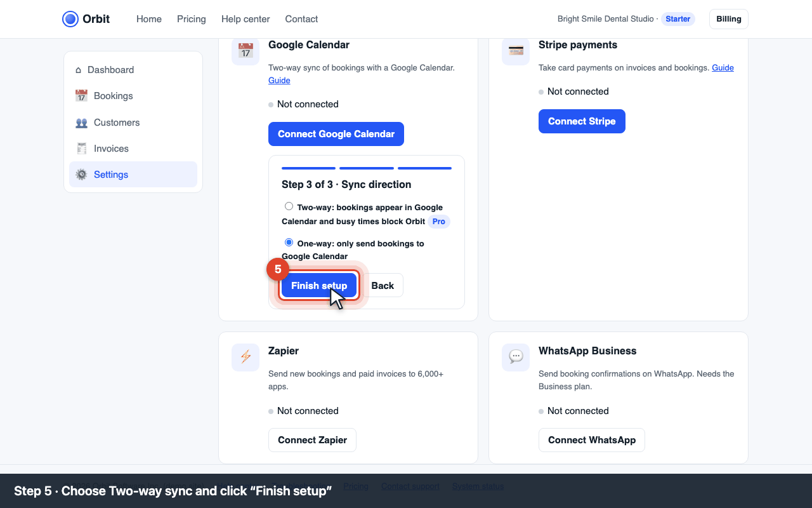Click the Invoices document icon
This screenshot has height=508, width=812.
tap(81, 149)
